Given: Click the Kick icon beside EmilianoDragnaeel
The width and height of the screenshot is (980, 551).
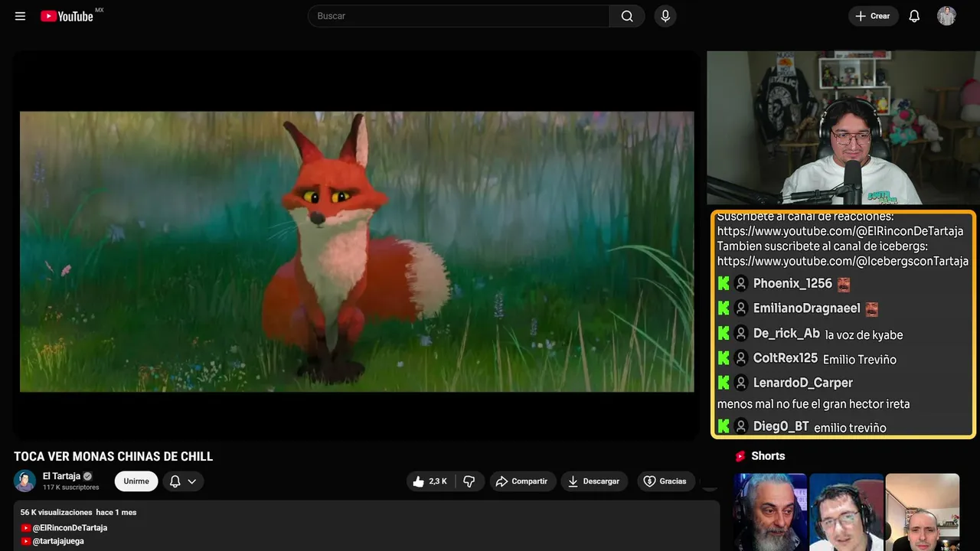Looking at the screenshot, I should pyautogui.click(x=724, y=308).
